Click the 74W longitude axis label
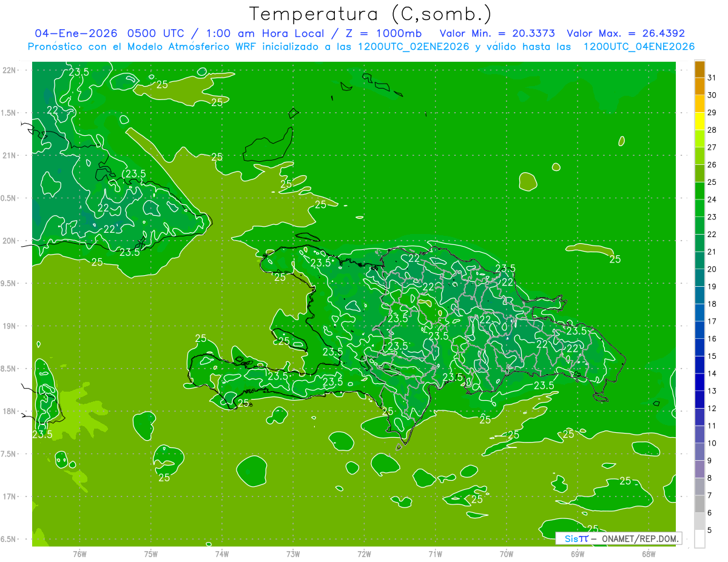Viewport: 728px width, 562px height. (x=222, y=554)
